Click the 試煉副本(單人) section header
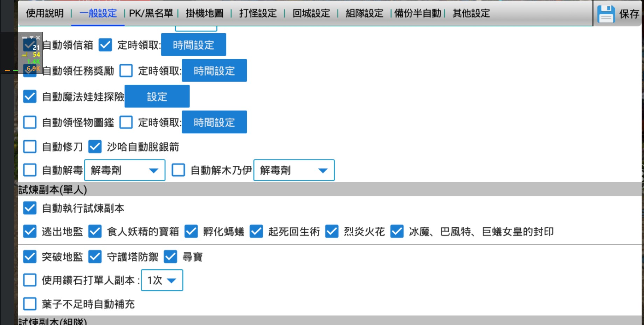Image resolution: width=644 pixels, height=325 pixels. [330, 189]
